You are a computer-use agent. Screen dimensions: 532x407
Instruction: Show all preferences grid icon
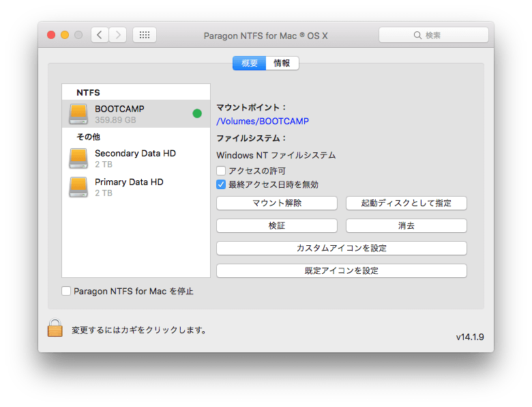pos(145,35)
